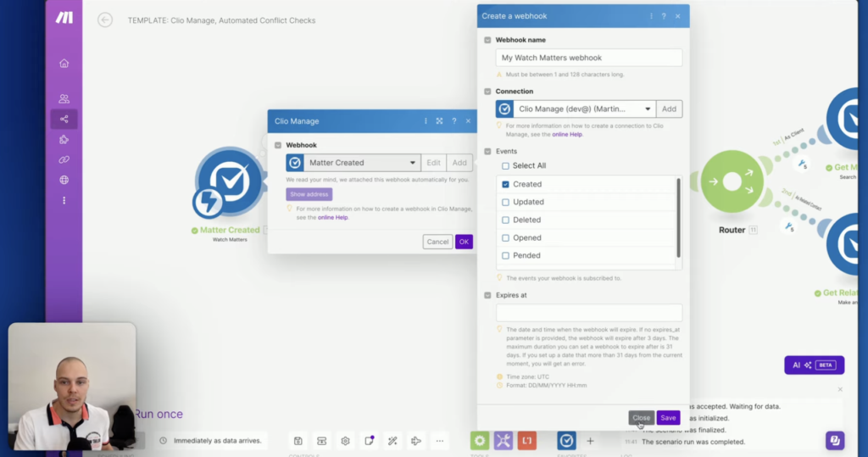Open the Webhooks globe icon in sidebar
868x457 pixels.
click(64, 180)
